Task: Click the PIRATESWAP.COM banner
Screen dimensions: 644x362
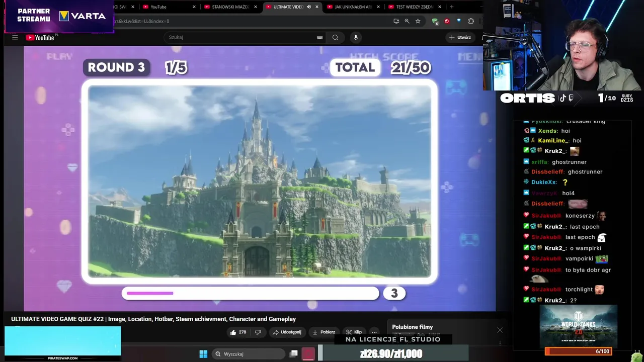Action: click(63, 343)
